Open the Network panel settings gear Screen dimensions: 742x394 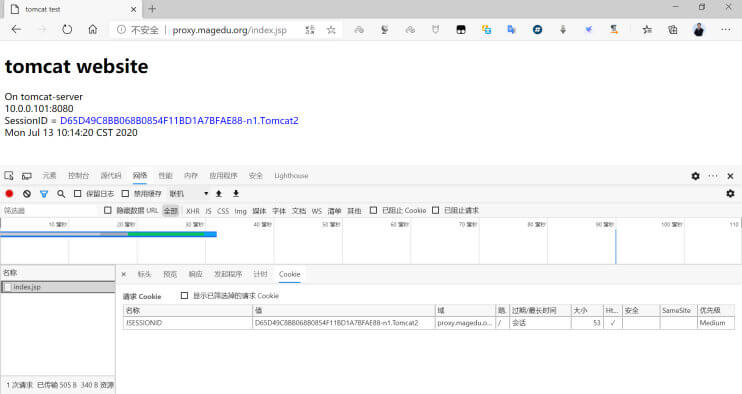point(730,193)
